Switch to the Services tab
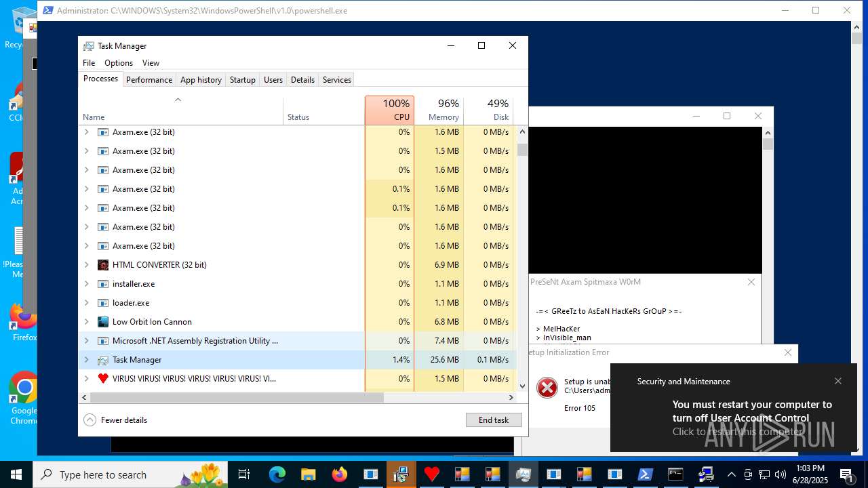This screenshot has height=488, width=868. click(337, 80)
